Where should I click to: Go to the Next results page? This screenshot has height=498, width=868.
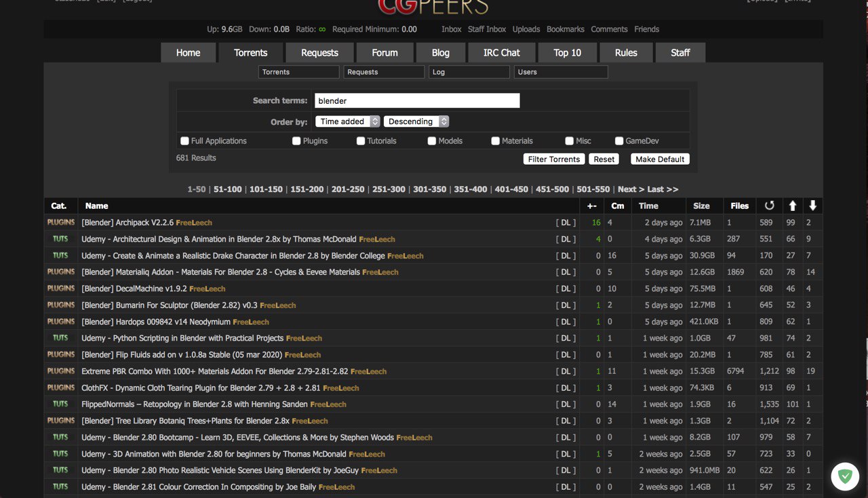[631, 189]
